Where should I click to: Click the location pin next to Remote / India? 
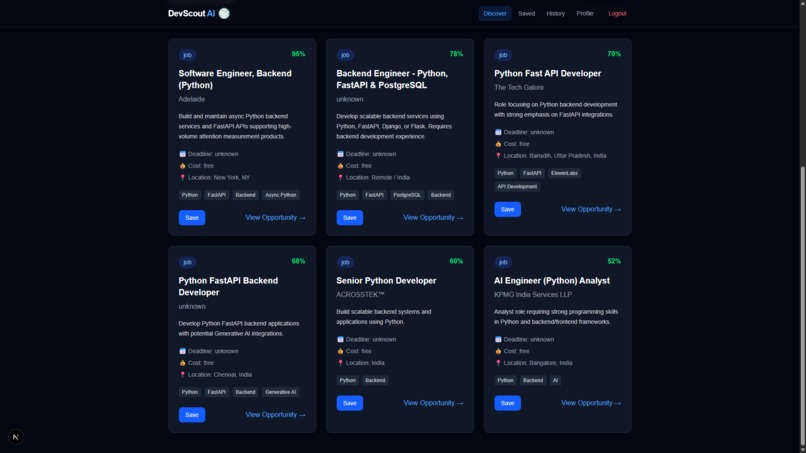click(340, 177)
